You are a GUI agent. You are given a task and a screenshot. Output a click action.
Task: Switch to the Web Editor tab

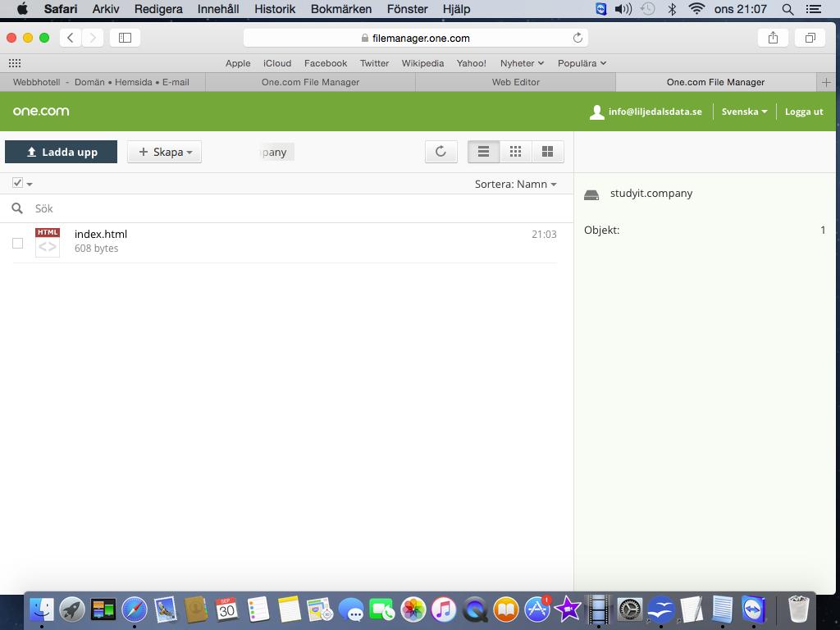click(515, 82)
